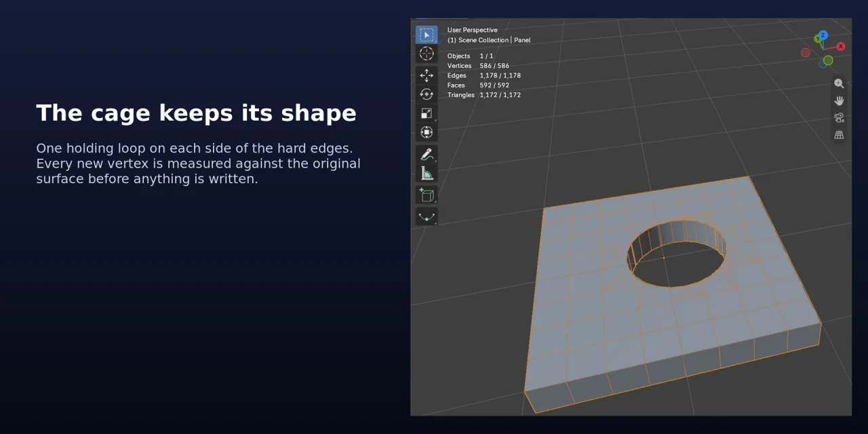Click the "Objects 1 / 1" statistic

pos(471,56)
